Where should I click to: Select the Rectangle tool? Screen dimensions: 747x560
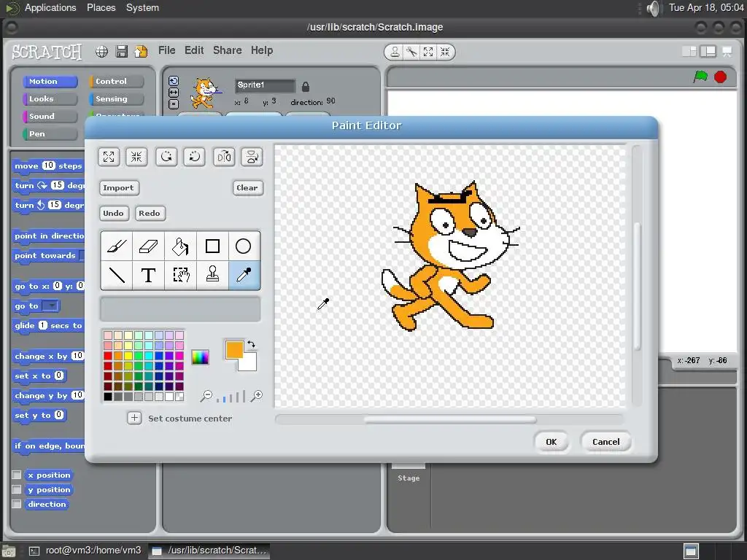[212, 246]
